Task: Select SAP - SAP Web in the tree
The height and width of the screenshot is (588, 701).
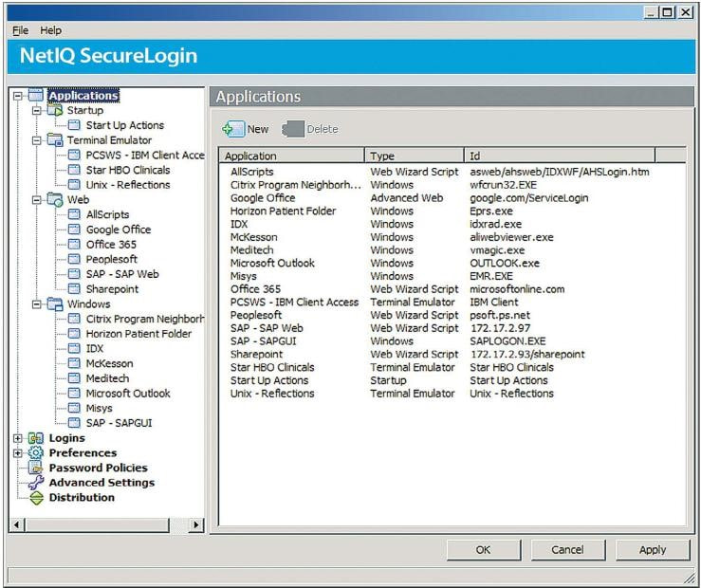Action: pyautogui.click(x=122, y=274)
